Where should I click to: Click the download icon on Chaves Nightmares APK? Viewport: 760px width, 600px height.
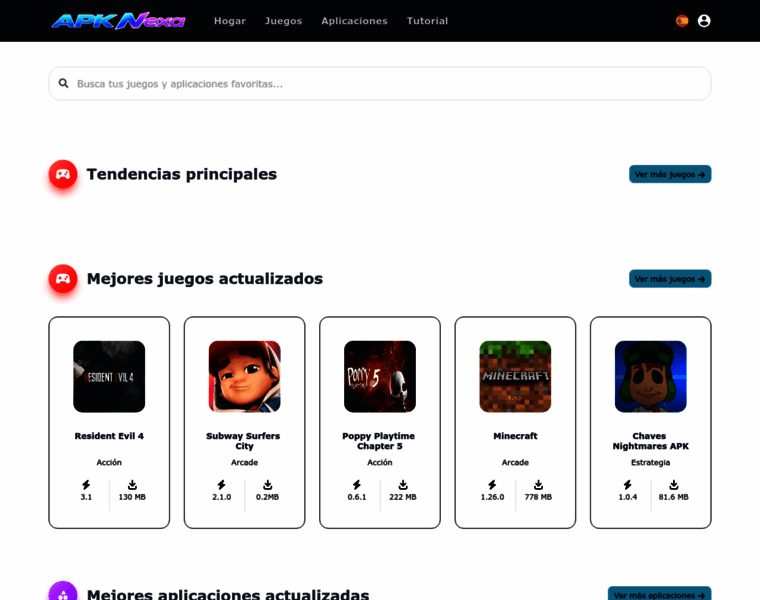pos(674,485)
